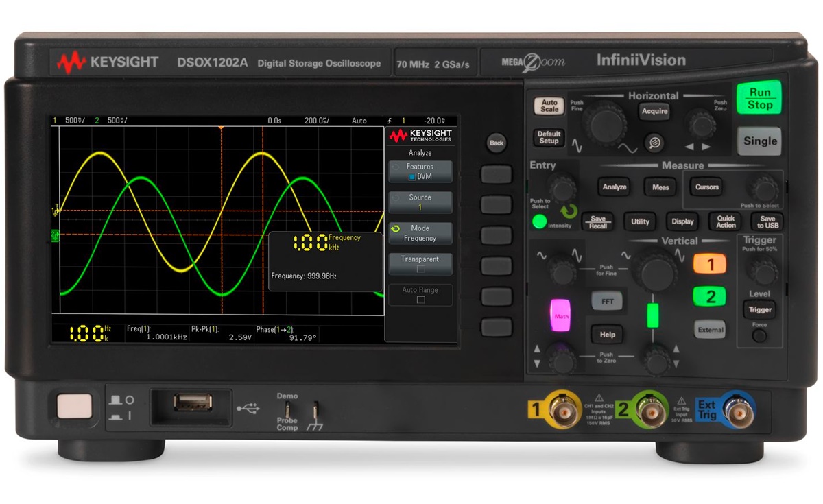This screenshot has width=823, height=504.
Task: Push the green Run Stop button
Action: 759,99
